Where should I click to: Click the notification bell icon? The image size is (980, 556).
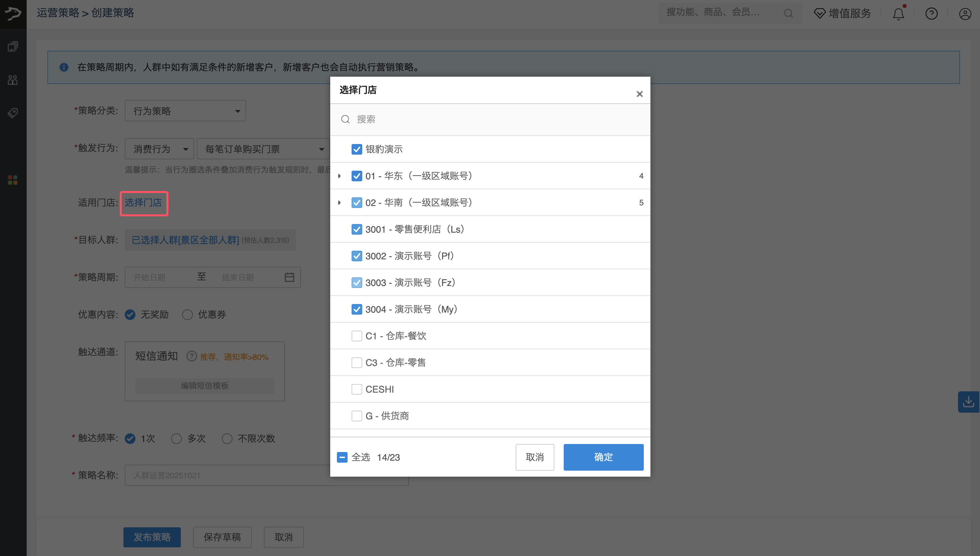click(898, 14)
